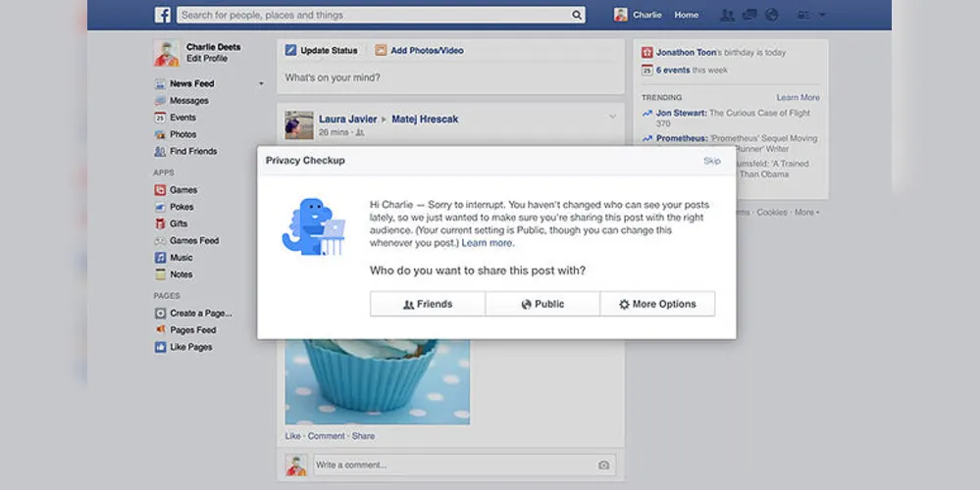Open the friend requests icon

pos(727,15)
